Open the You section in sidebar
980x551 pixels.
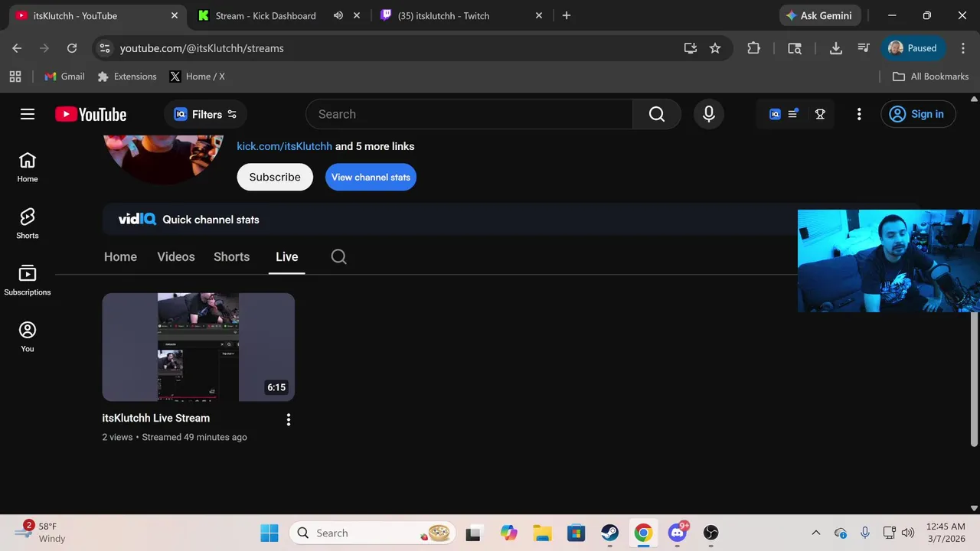[28, 337]
